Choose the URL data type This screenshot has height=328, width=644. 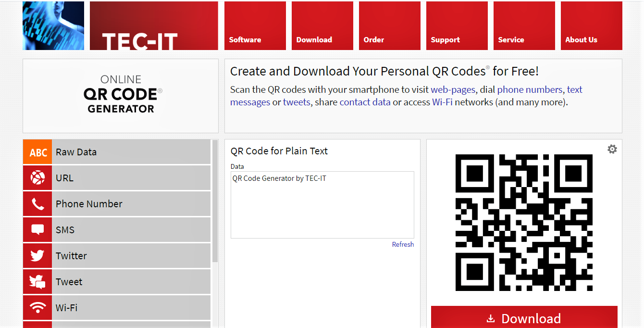tap(117, 178)
